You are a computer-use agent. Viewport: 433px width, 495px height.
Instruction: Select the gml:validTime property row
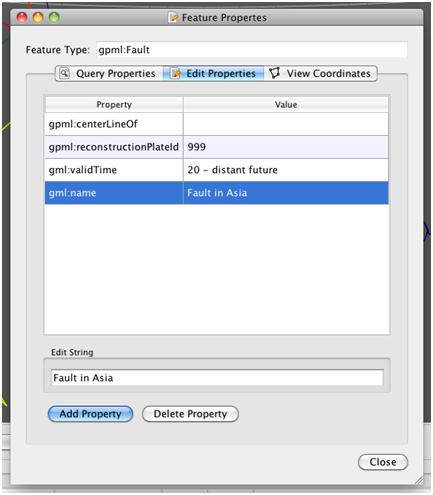pyautogui.click(x=217, y=170)
